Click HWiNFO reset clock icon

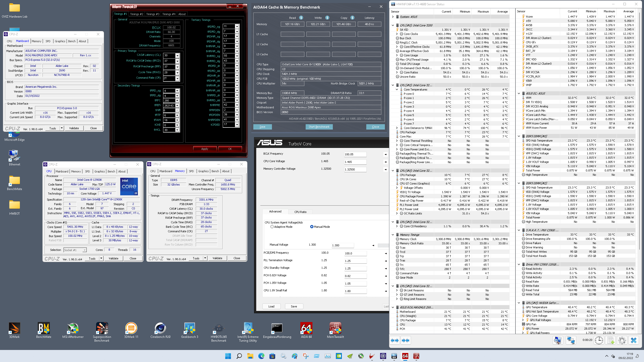pyautogui.click(x=599, y=340)
